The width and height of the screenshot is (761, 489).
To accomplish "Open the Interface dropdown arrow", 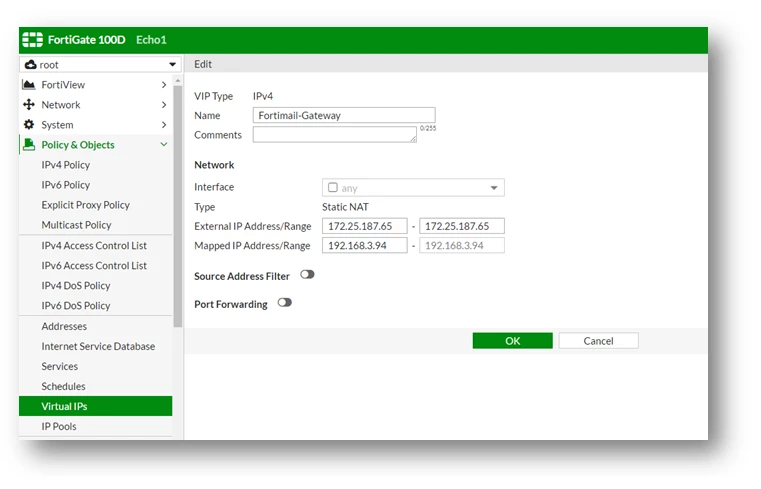I will [x=494, y=188].
